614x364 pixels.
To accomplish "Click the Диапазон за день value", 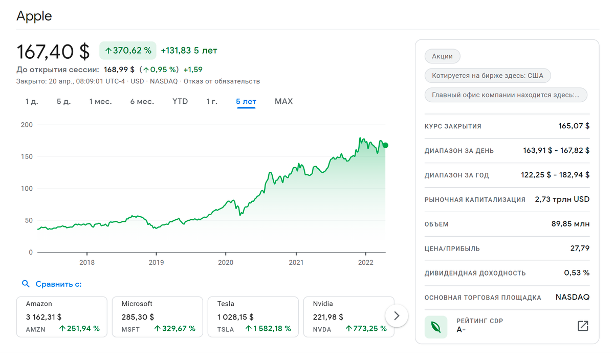I will coord(556,150).
